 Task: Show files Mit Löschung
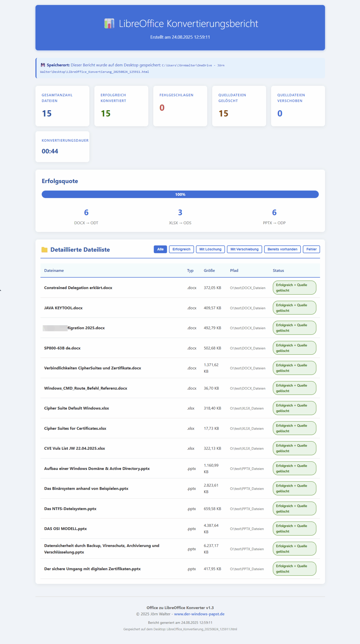(210, 249)
